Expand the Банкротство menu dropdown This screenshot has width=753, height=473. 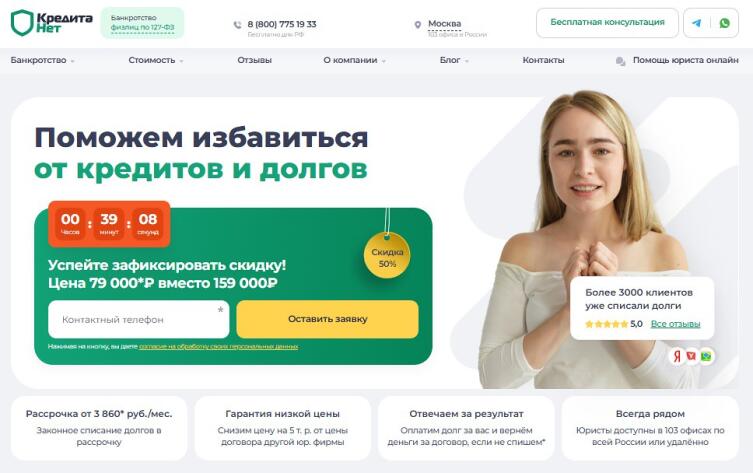42,60
